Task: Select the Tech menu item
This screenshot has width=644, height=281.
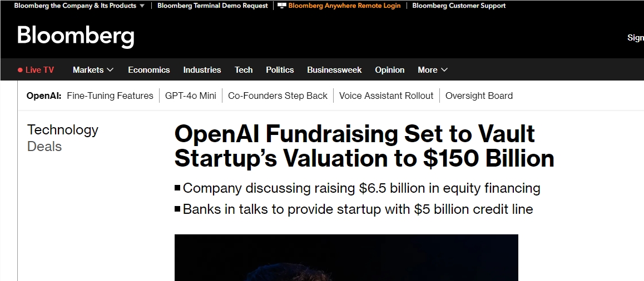Action: 244,70
